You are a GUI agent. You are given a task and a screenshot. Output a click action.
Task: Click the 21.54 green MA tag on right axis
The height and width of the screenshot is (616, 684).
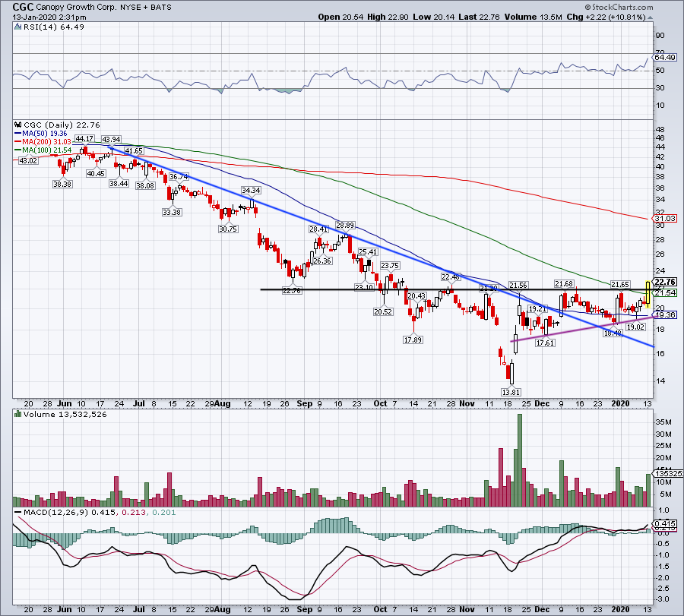pyautogui.click(x=665, y=292)
